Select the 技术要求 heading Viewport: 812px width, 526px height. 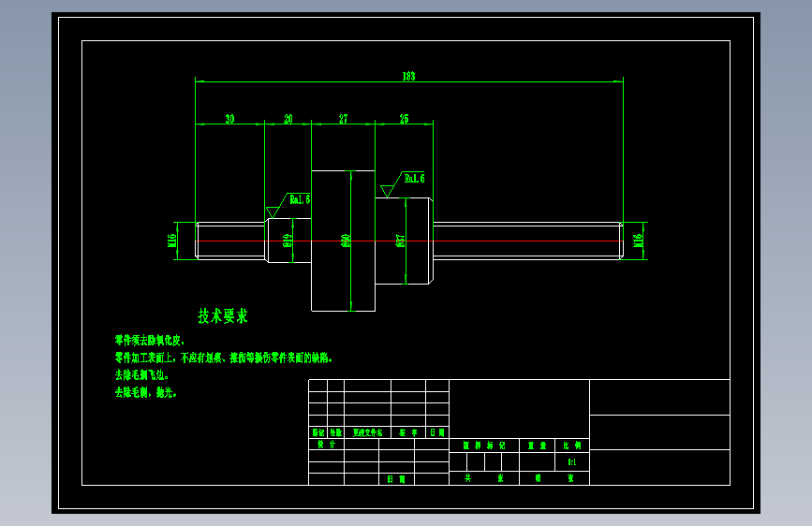(223, 315)
